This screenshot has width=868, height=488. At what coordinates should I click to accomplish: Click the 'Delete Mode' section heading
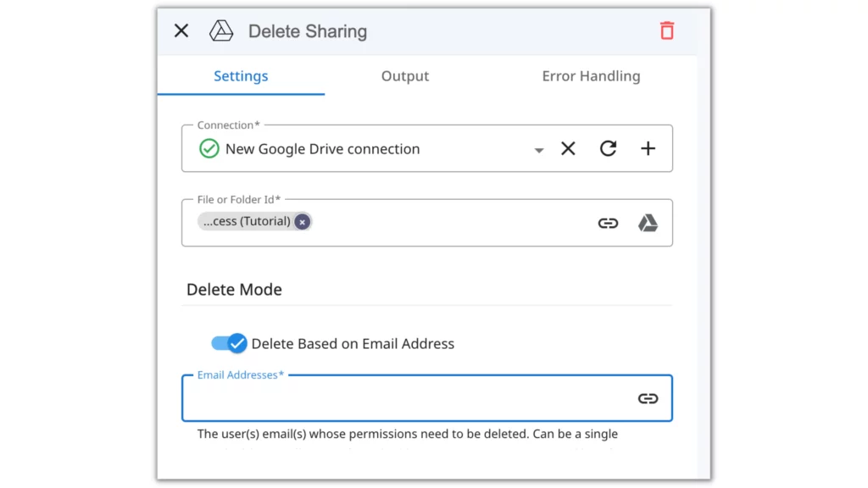click(x=234, y=290)
